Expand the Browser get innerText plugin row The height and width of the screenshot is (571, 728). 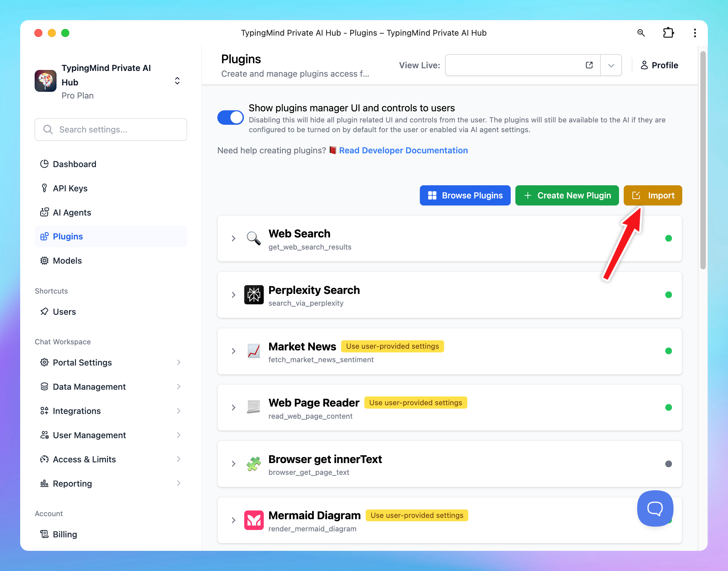[233, 464]
